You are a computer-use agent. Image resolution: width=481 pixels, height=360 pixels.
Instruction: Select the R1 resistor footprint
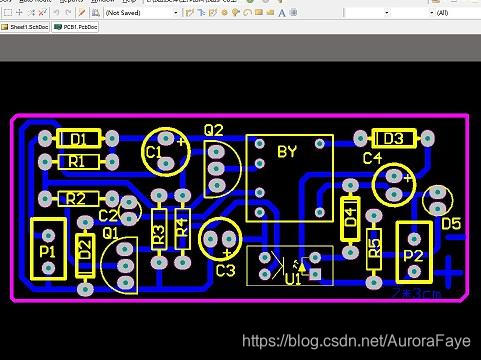click(x=79, y=162)
